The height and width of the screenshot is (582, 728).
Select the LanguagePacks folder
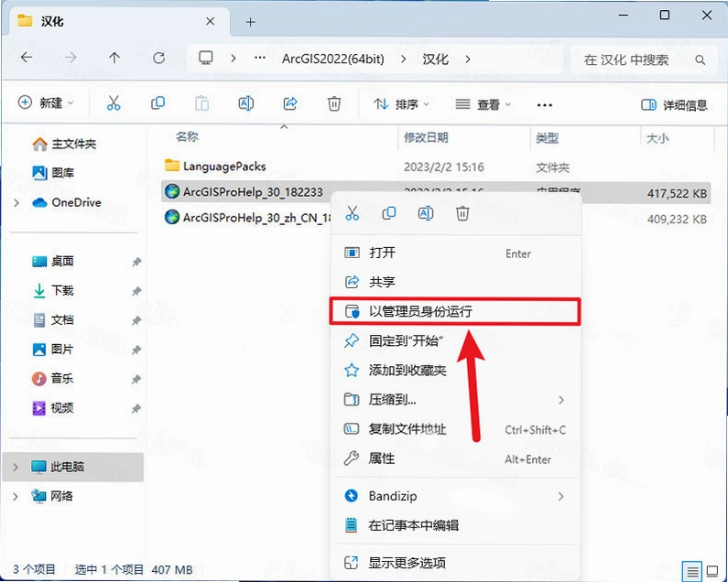215,166
